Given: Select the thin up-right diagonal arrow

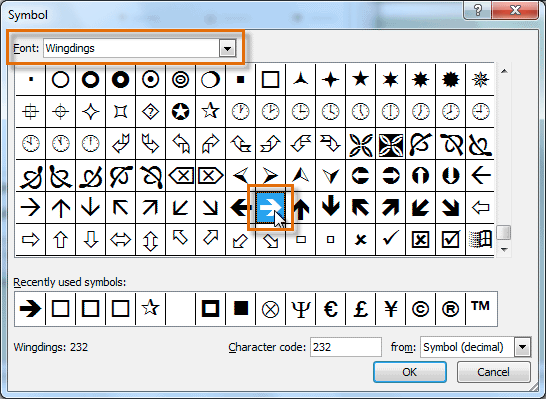Looking at the screenshot, I should [x=151, y=208].
